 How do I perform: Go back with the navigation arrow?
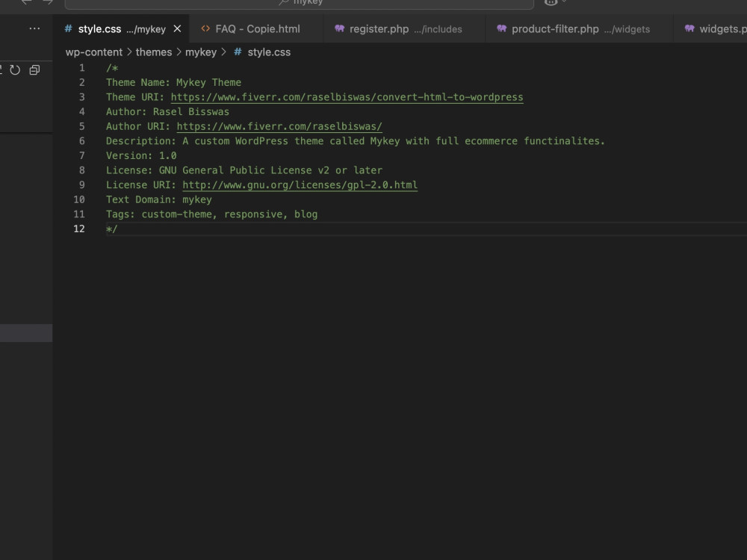coord(27,2)
